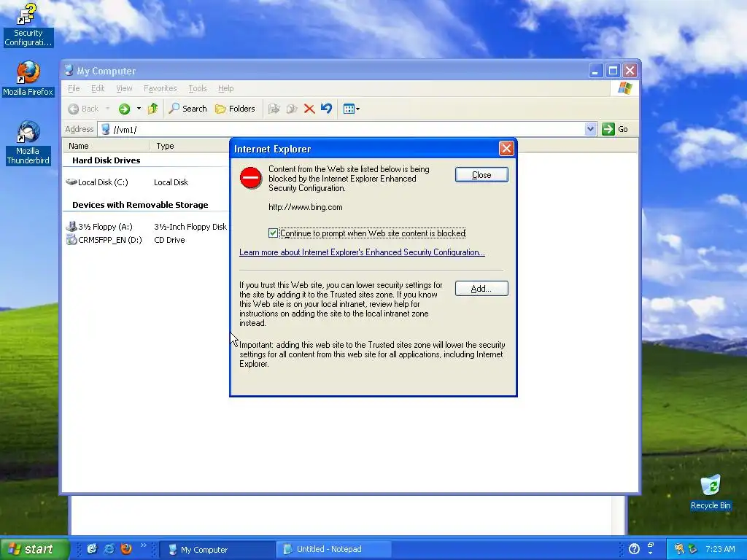The height and width of the screenshot is (560, 747).
Task: Click the Back toolbar button
Action: 83,109
